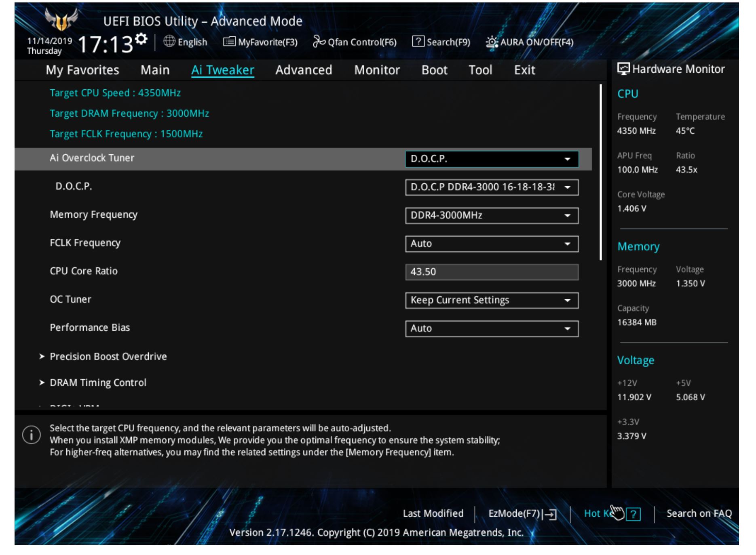Viewport: 756px width, 555px height.
Task: Click the Ratio 43.5x value
Action: coord(686,170)
